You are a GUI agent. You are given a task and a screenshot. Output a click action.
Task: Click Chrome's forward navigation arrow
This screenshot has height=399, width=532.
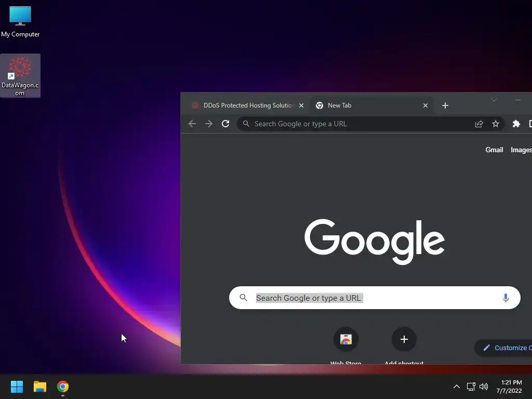coord(209,124)
